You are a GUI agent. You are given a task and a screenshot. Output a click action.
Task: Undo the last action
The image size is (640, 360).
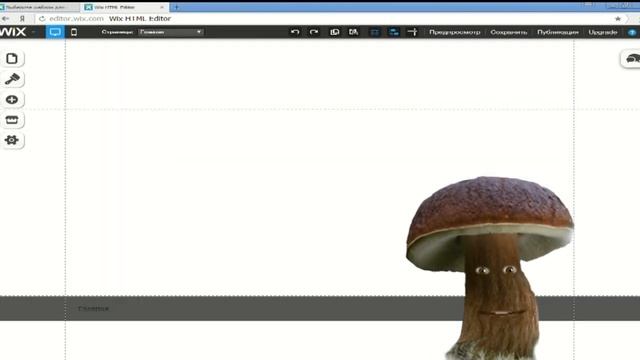tap(295, 32)
